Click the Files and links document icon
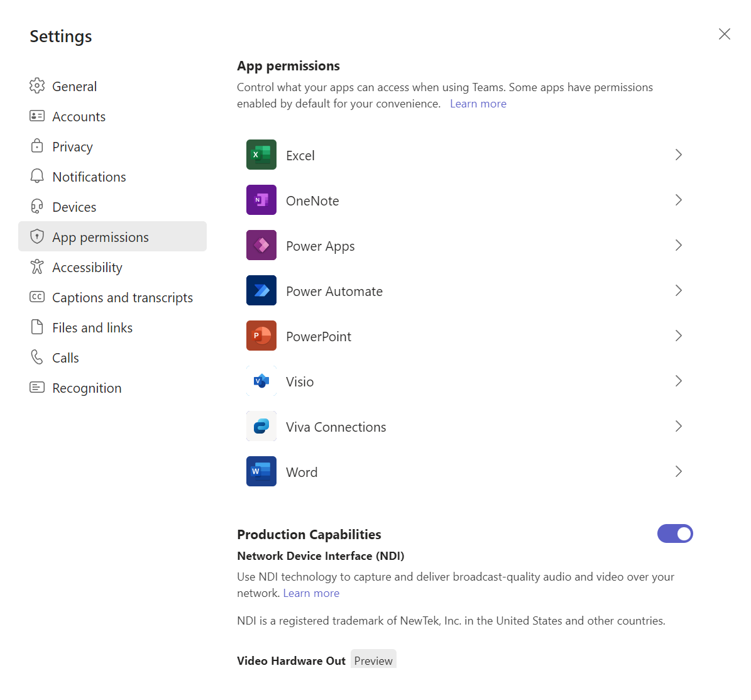 [37, 327]
